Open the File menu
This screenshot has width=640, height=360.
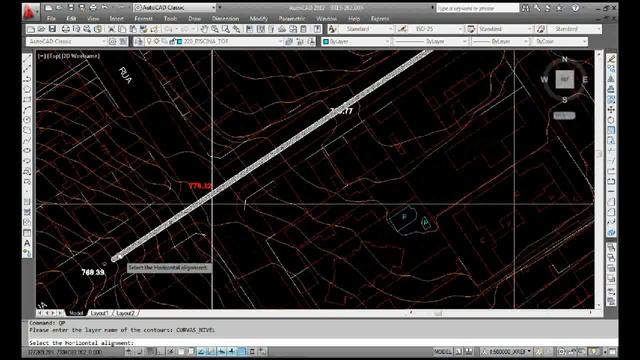coord(51,18)
